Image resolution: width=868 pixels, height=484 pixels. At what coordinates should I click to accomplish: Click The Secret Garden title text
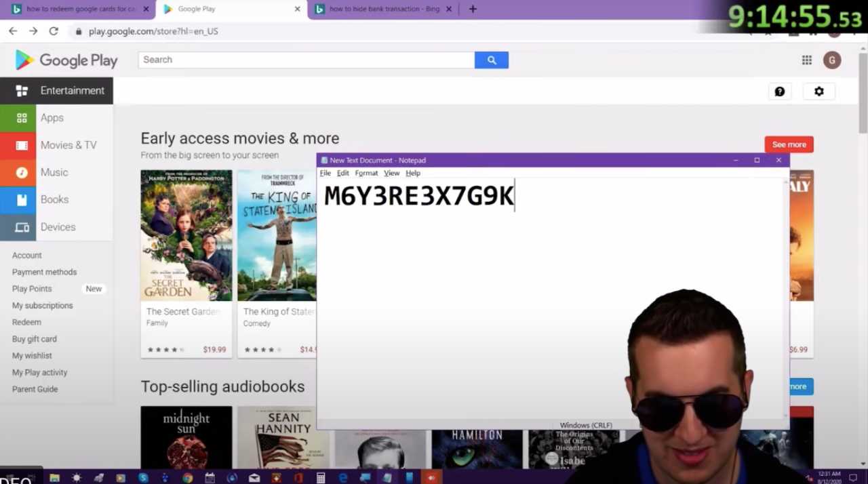[x=183, y=312]
